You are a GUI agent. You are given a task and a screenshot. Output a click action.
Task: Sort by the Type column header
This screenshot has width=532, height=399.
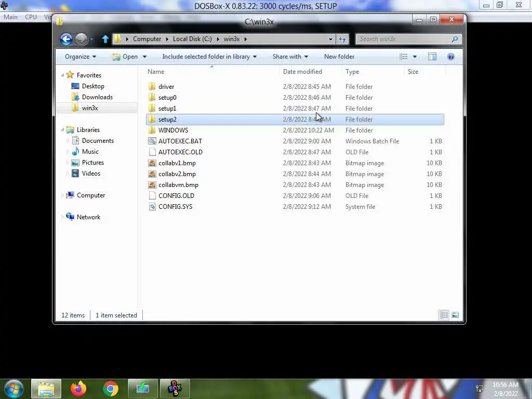coord(373,72)
